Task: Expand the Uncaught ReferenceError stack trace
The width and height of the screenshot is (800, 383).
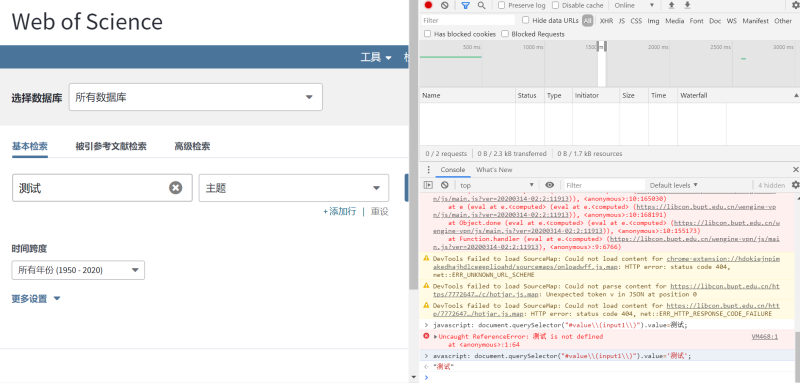Action: [435, 337]
